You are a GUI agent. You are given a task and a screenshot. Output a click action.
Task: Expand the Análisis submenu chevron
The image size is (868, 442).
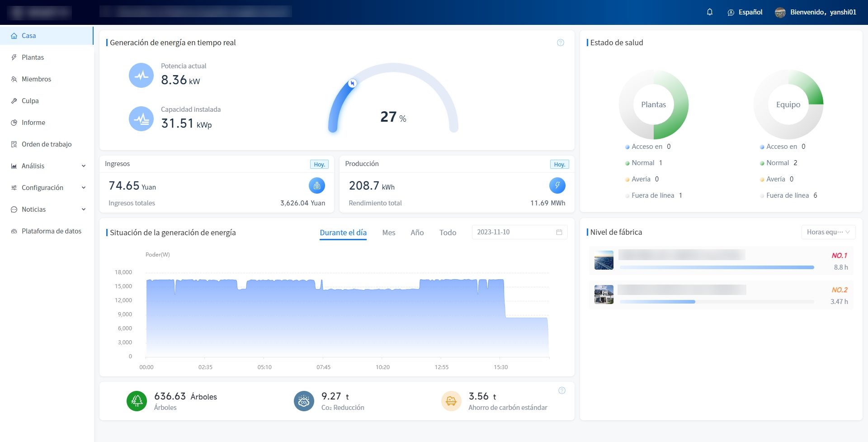pyautogui.click(x=84, y=166)
